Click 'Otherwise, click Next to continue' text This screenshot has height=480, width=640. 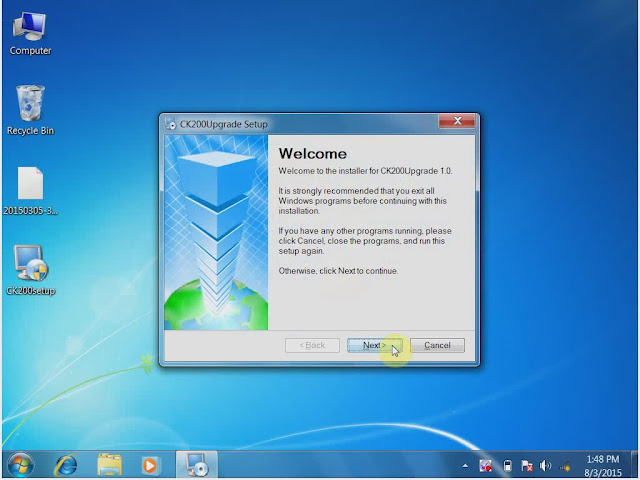[338, 271]
